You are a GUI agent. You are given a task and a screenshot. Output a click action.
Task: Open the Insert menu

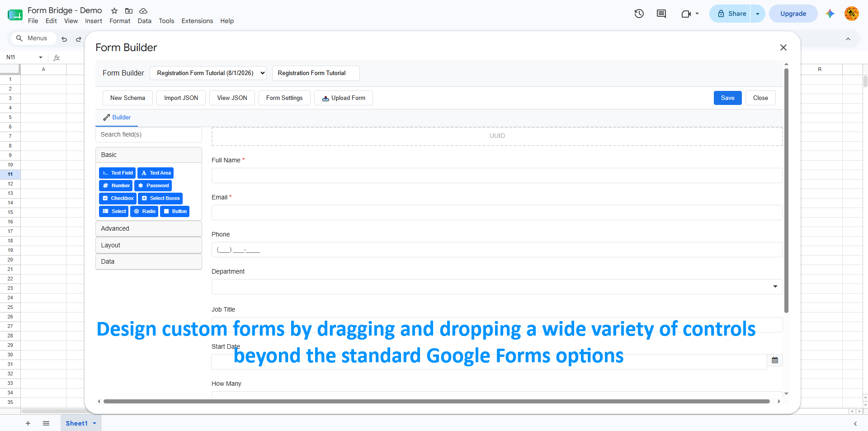(94, 21)
